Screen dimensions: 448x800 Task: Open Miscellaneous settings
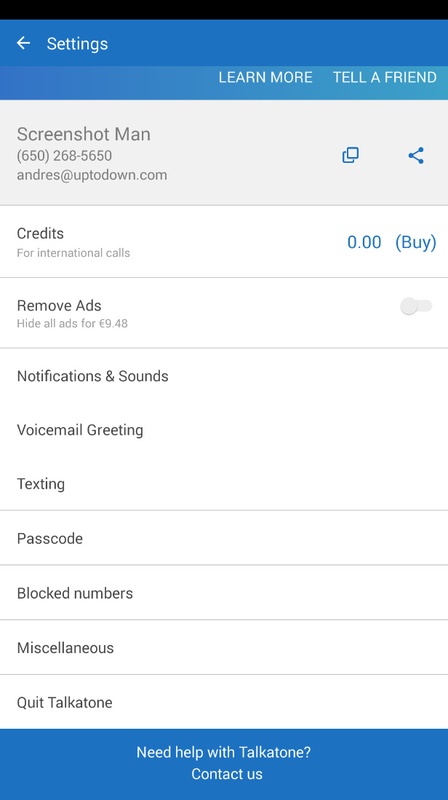click(224, 647)
